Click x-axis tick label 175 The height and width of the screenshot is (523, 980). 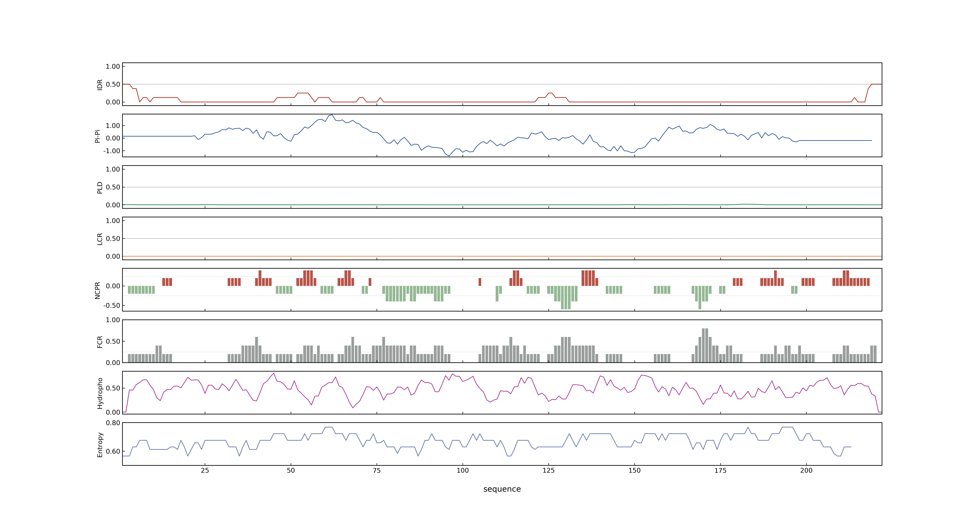[x=720, y=470]
